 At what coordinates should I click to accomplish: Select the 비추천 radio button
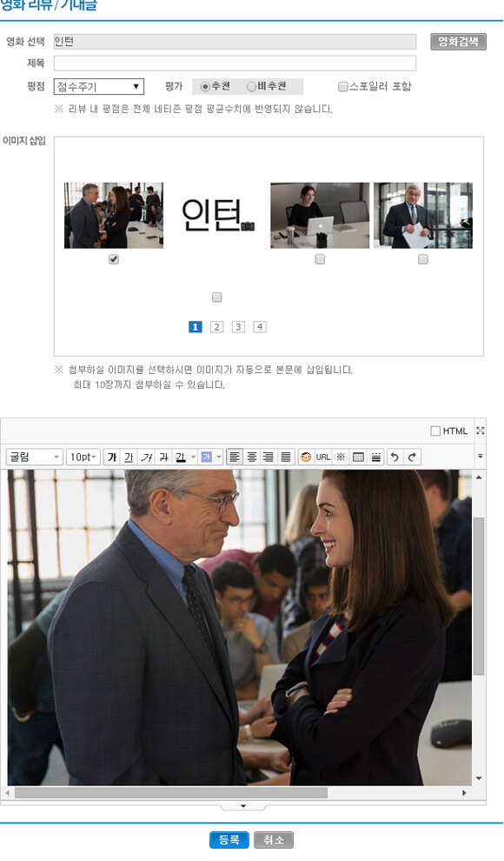coord(251,87)
